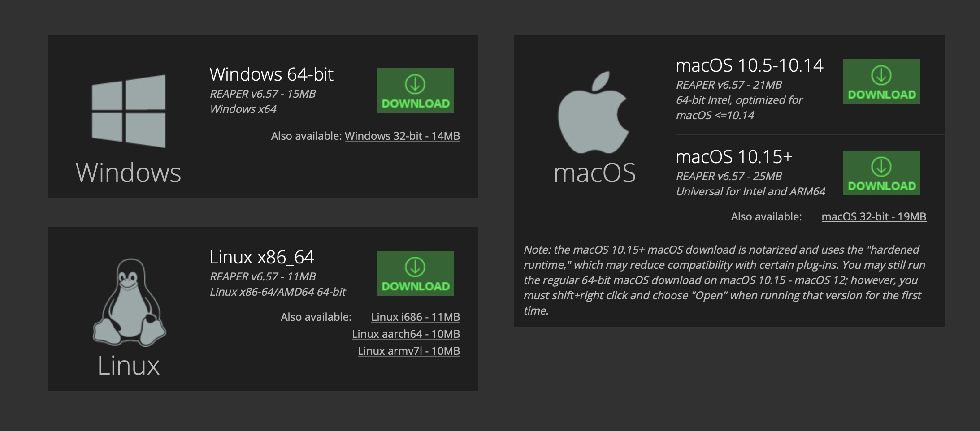The image size is (980, 431).
Task: Open the Linux i686 download link
Action: coord(415,317)
